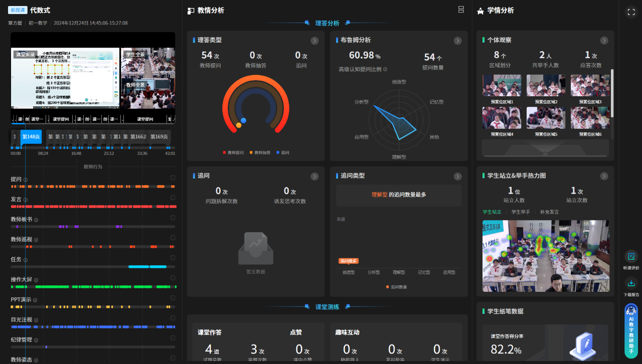Expand the 学生站立&举手热力图 panel arrow
Image resolution: width=642 pixels, height=364 pixels.
tap(604, 176)
